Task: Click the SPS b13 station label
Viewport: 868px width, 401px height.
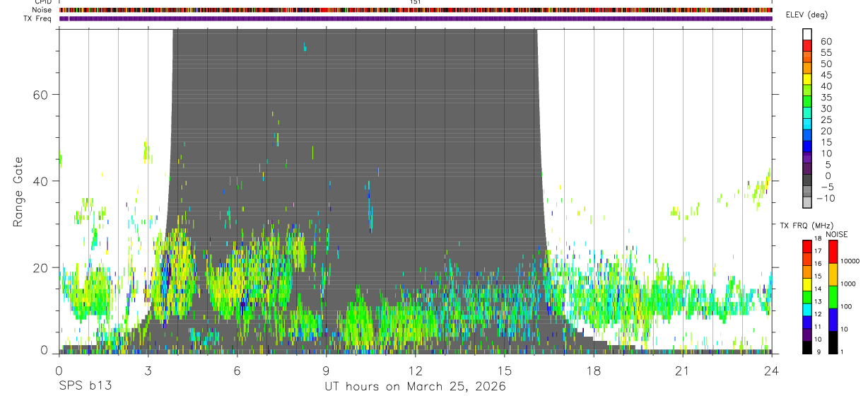Action: tap(85, 387)
